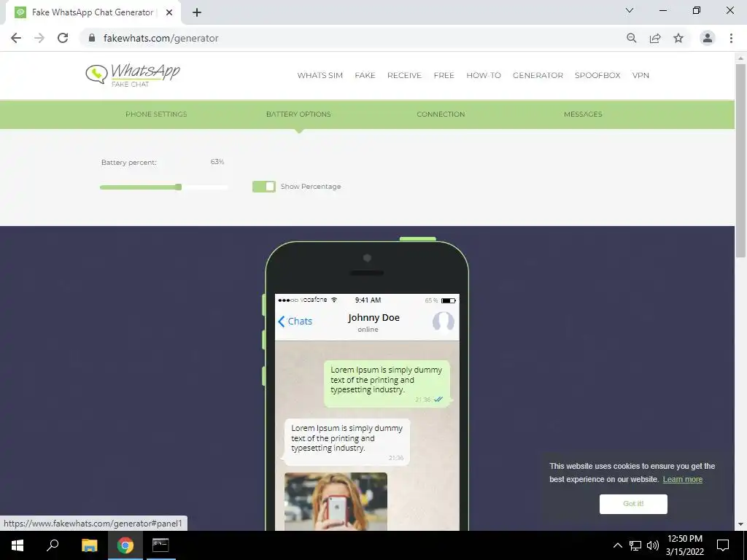Open the zoom magnifier icon in address bar
The width and height of the screenshot is (747, 560).
tap(632, 38)
